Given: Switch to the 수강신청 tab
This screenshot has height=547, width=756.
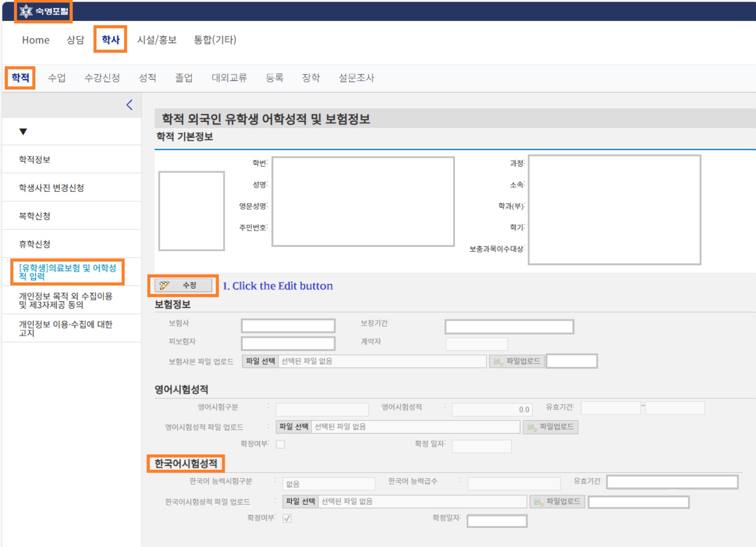Looking at the screenshot, I should 102,78.
